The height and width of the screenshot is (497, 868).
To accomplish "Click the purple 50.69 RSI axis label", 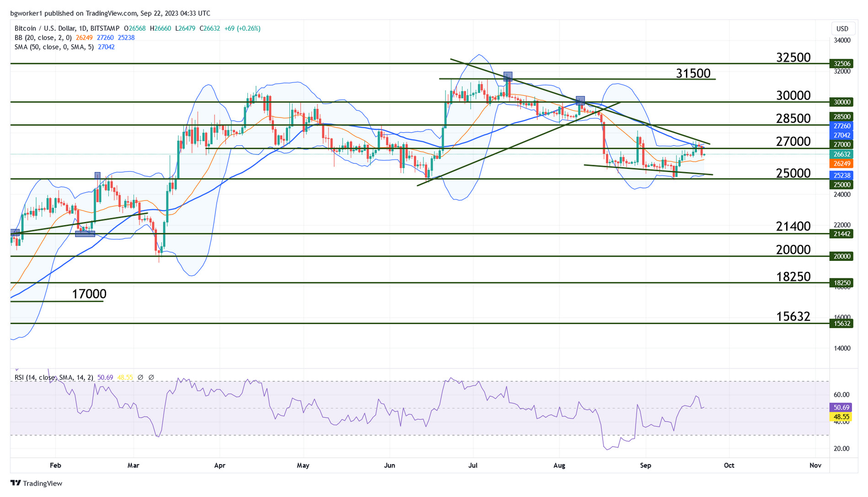I will [x=841, y=407].
